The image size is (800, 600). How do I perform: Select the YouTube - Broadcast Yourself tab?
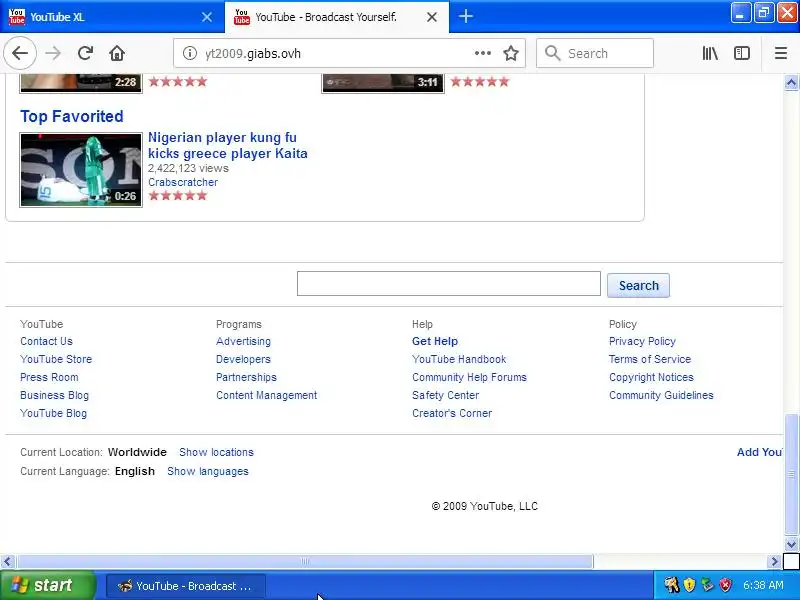[337, 17]
